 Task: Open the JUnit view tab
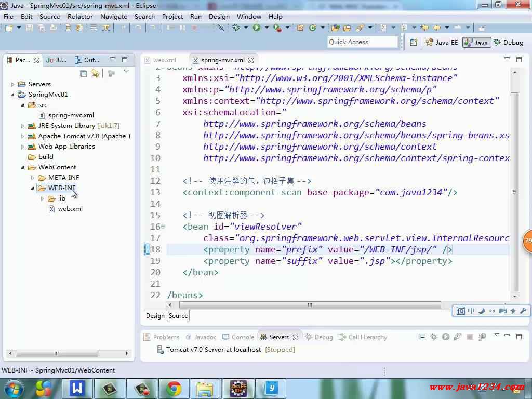coord(56,60)
